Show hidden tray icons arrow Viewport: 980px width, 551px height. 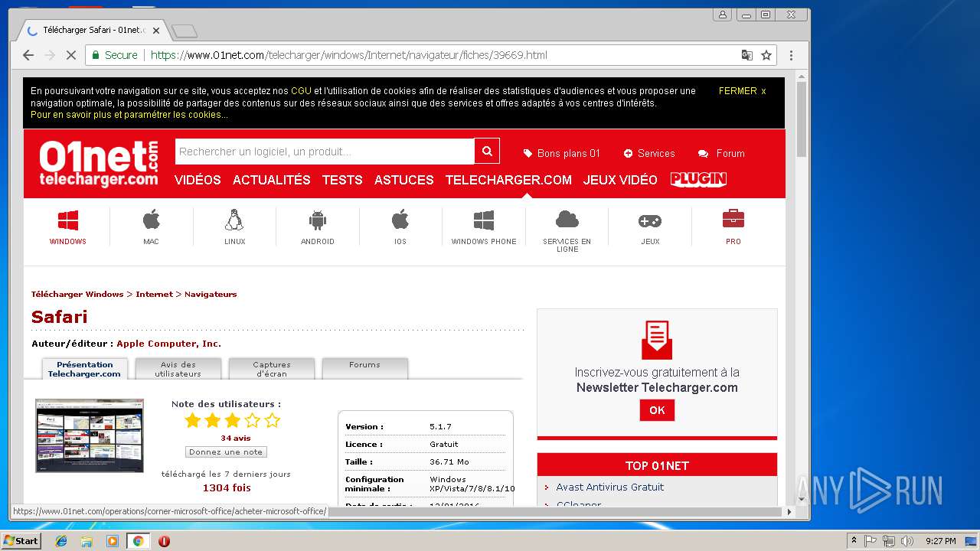[854, 541]
